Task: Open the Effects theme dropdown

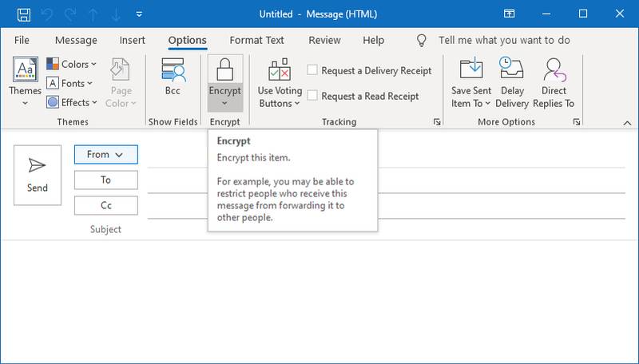Action: pos(72,102)
